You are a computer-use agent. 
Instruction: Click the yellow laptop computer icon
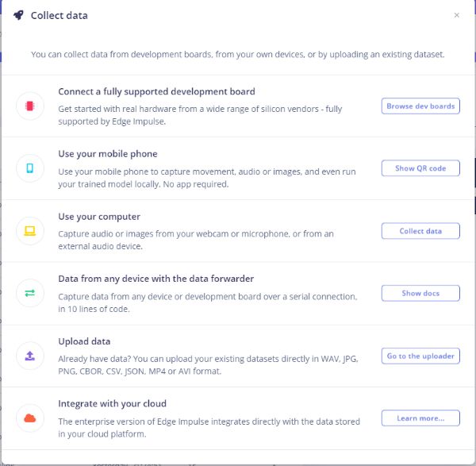click(x=30, y=231)
